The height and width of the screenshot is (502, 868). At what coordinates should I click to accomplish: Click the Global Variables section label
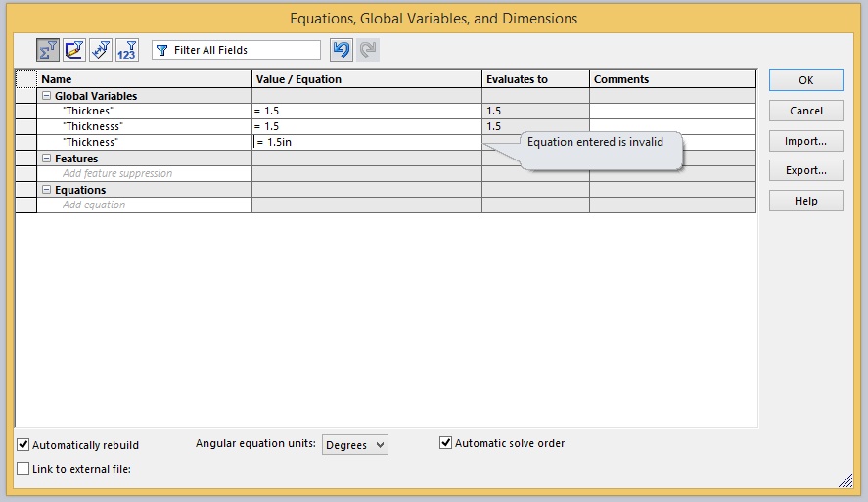point(96,96)
